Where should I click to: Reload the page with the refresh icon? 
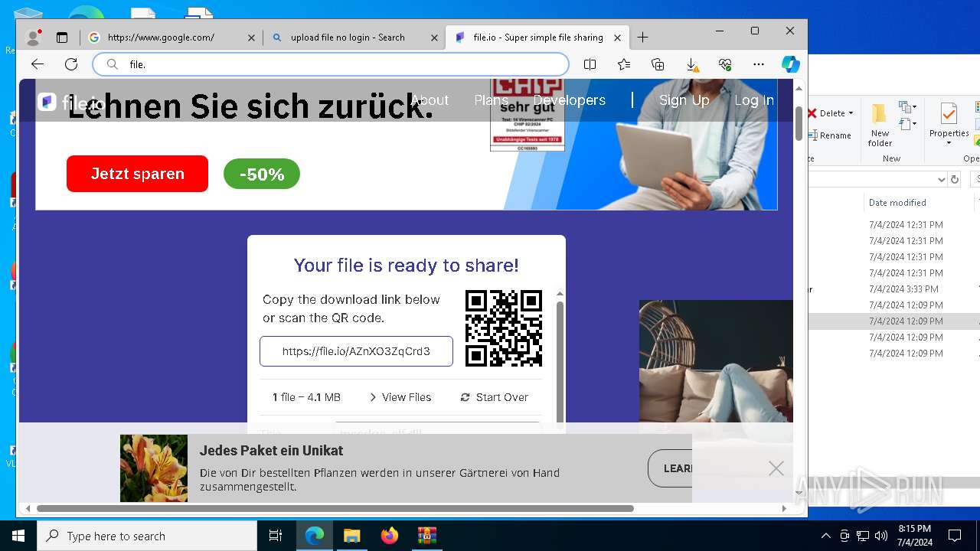71,64
